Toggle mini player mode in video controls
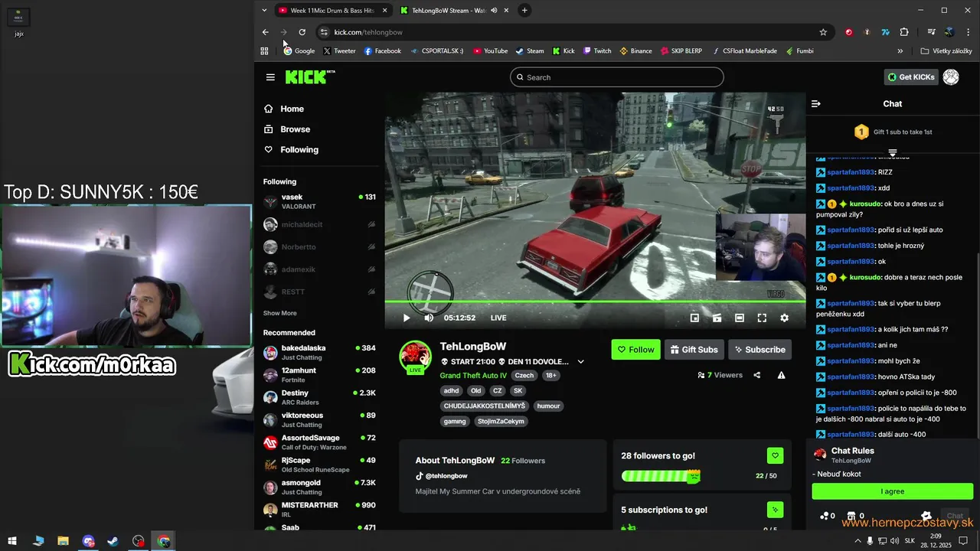Image resolution: width=980 pixels, height=551 pixels. coord(694,318)
